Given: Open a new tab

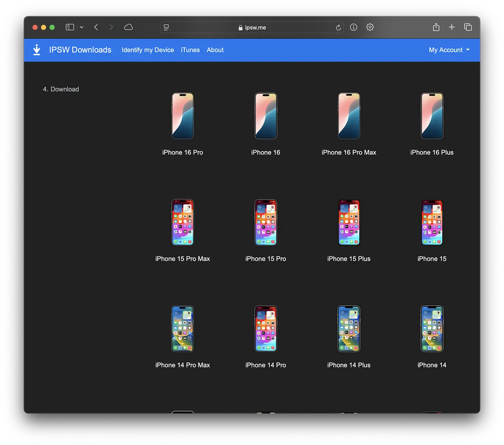Looking at the screenshot, I should [x=452, y=27].
